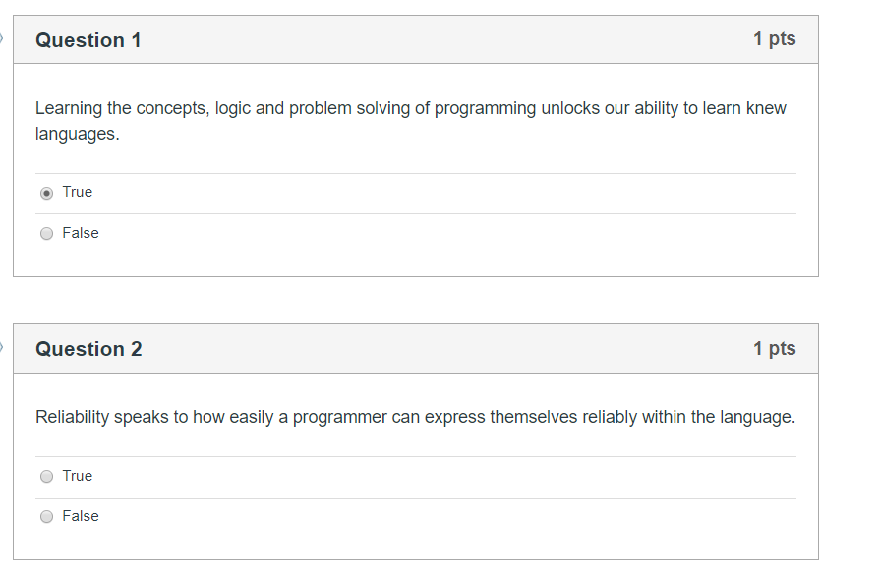Viewport: 880px width, 588px height.
Task: Click the sentence beginning "Learning the concepts"
Action: click(x=411, y=121)
